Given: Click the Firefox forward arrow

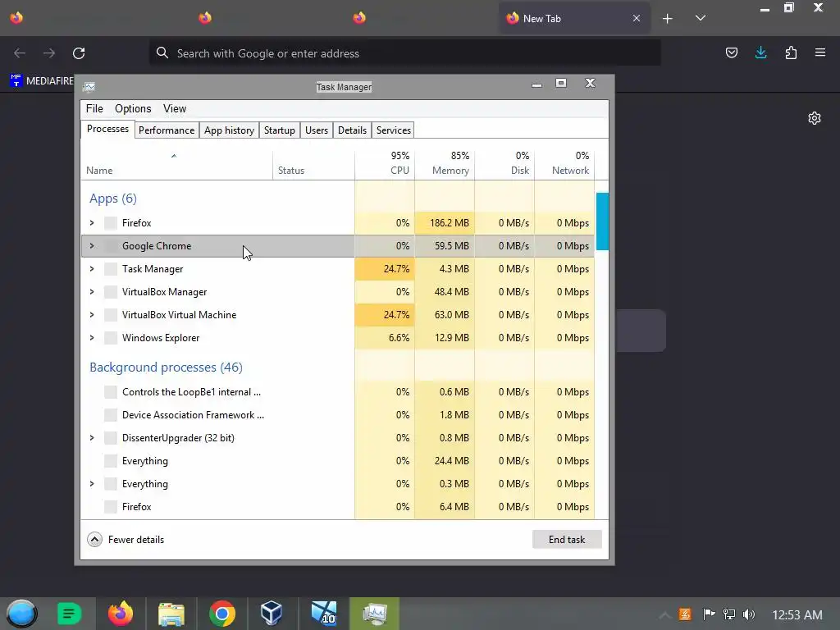Looking at the screenshot, I should click(49, 53).
